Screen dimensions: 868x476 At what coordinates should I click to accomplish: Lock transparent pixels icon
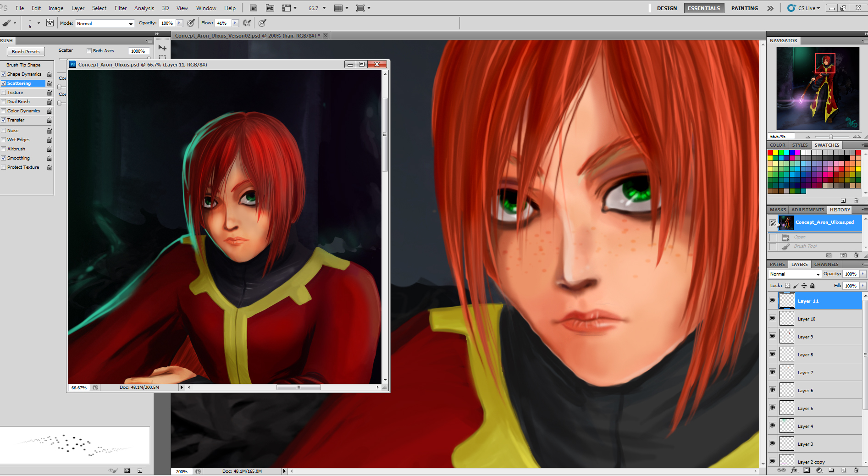click(x=787, y=286)
